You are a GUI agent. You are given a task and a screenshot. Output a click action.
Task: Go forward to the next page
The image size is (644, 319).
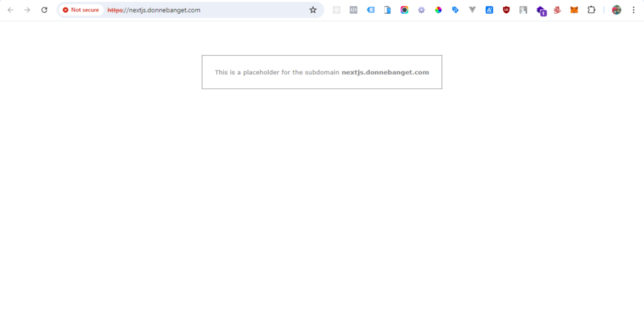(x=27, y=10)
